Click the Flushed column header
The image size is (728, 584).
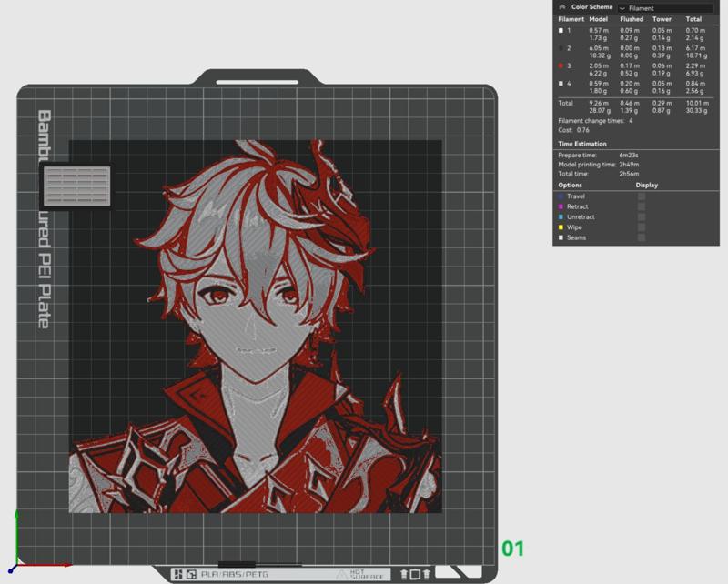tap(632, 19)
